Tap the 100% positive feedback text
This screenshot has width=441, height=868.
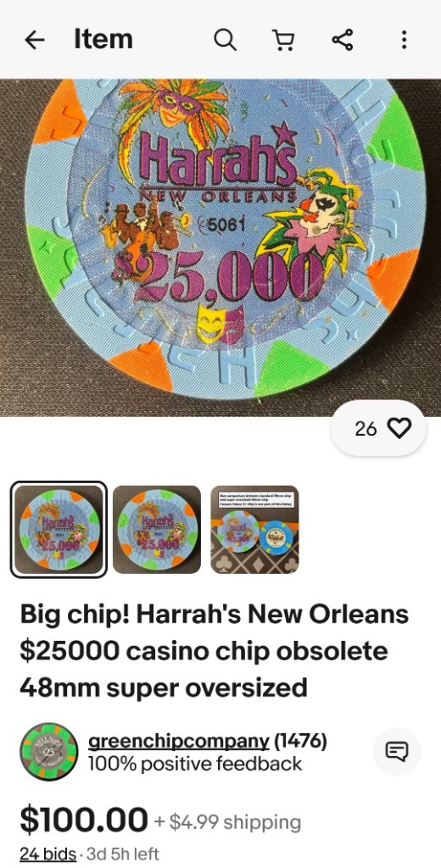coord(195,765)
